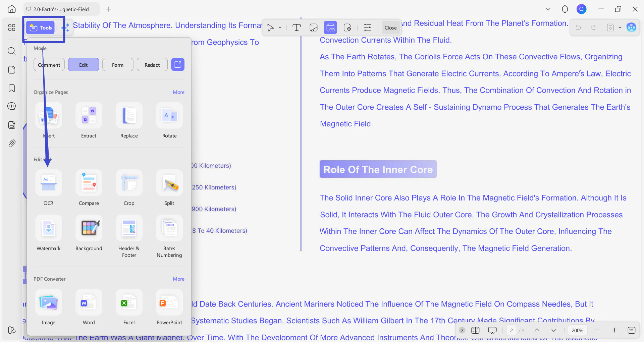Open the notifications bell

(565, 9)
